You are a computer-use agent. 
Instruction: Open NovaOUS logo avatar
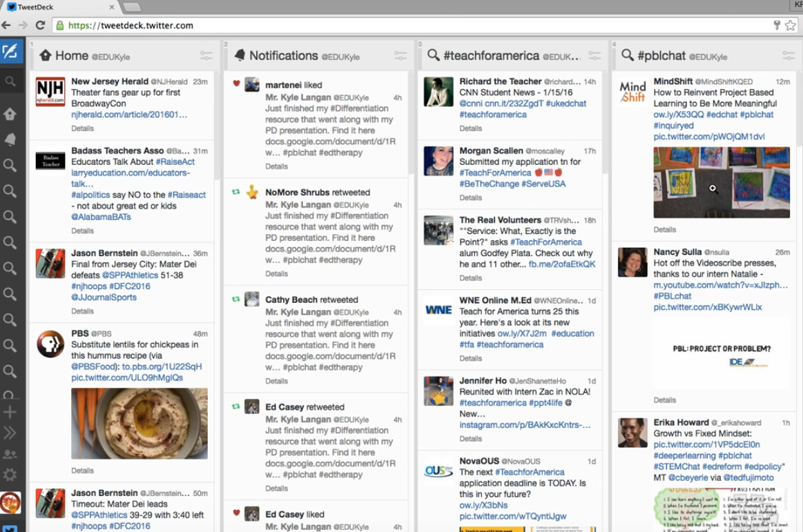(438, 471)
